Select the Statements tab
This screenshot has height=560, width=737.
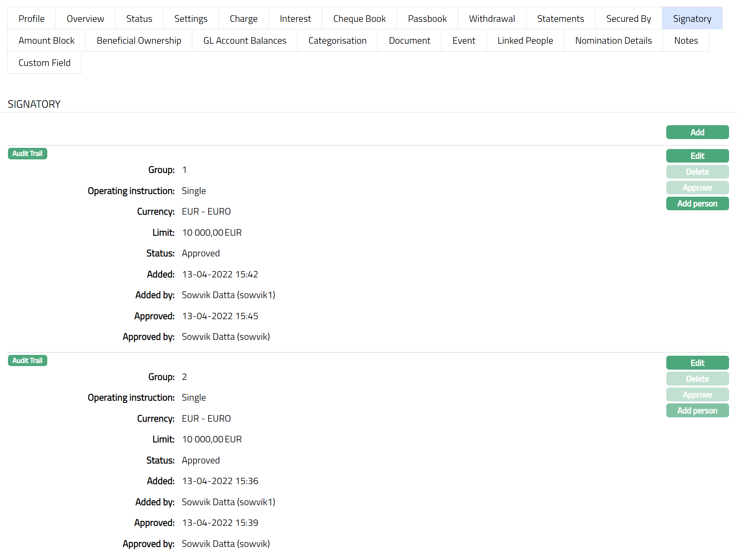tap(560, 19)
